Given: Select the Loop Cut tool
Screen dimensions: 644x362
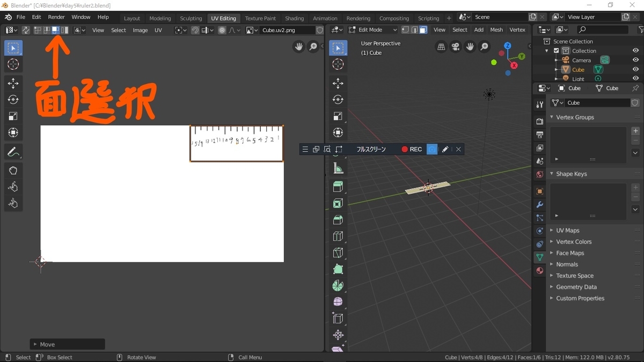Looking at the screenshot, I should pos(338,236).
